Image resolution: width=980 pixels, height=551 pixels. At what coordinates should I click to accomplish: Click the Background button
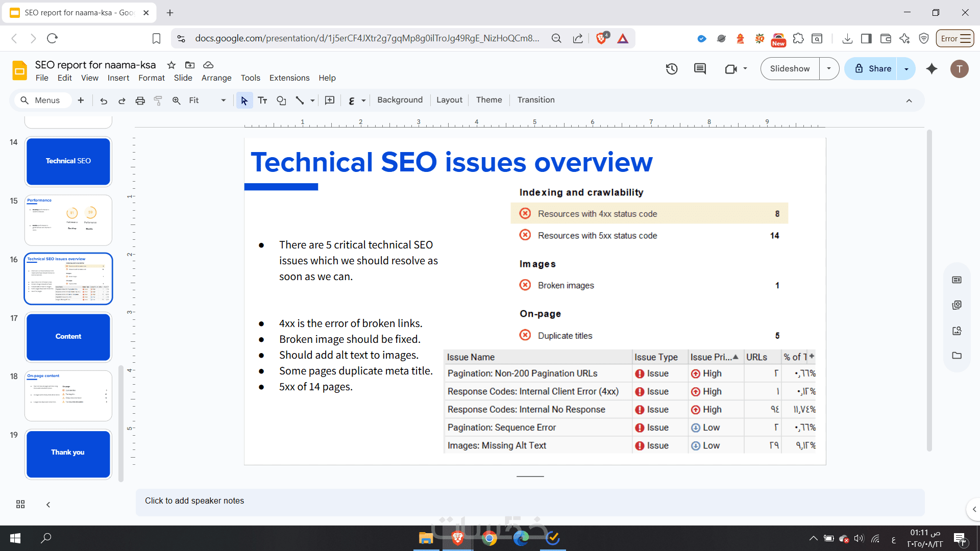click(x=400, y=100)
